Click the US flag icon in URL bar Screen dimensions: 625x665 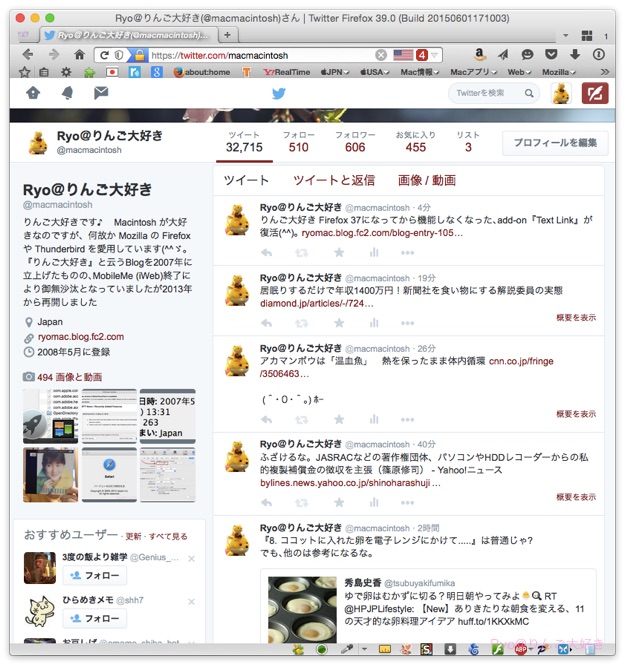point(403,55)
